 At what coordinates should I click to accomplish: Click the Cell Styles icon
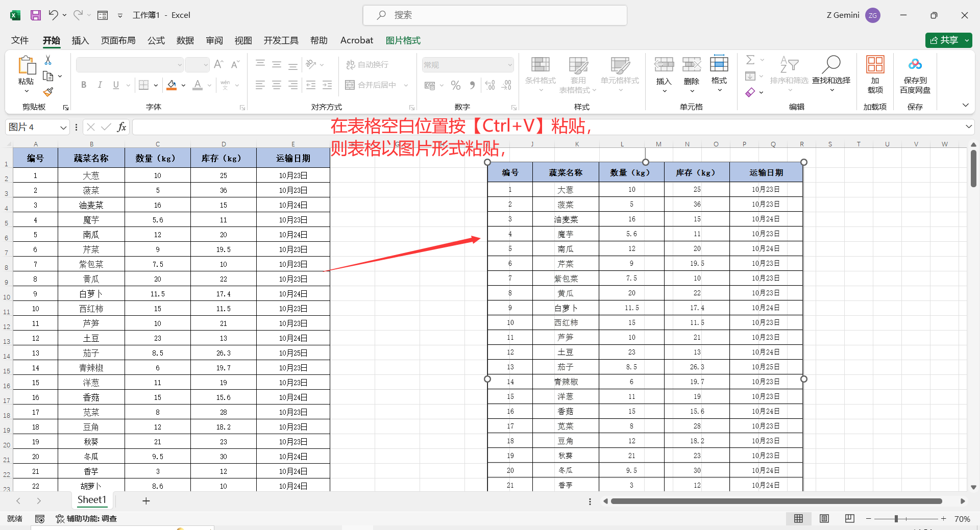(620, 65)
